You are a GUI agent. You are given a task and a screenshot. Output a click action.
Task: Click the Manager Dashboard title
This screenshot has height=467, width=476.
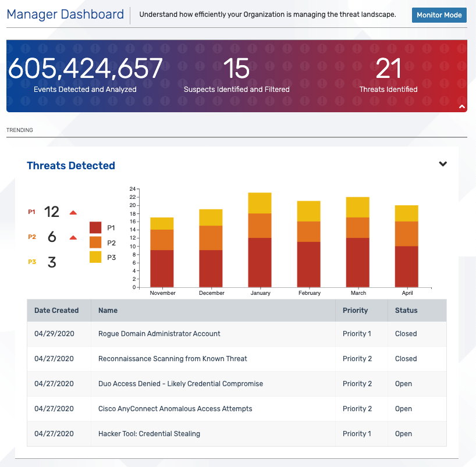click(x=65, y=15)
